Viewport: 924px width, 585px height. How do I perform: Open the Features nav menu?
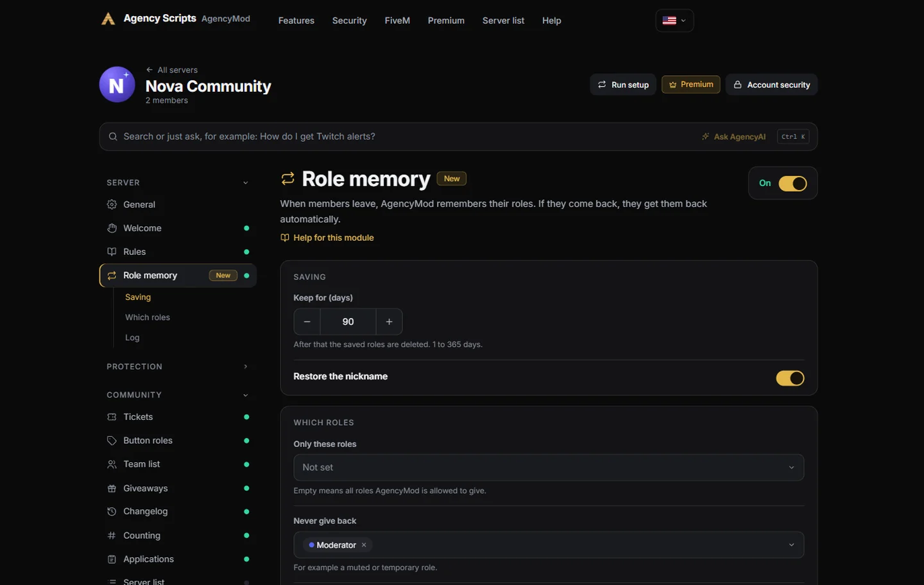click(296, 21)
